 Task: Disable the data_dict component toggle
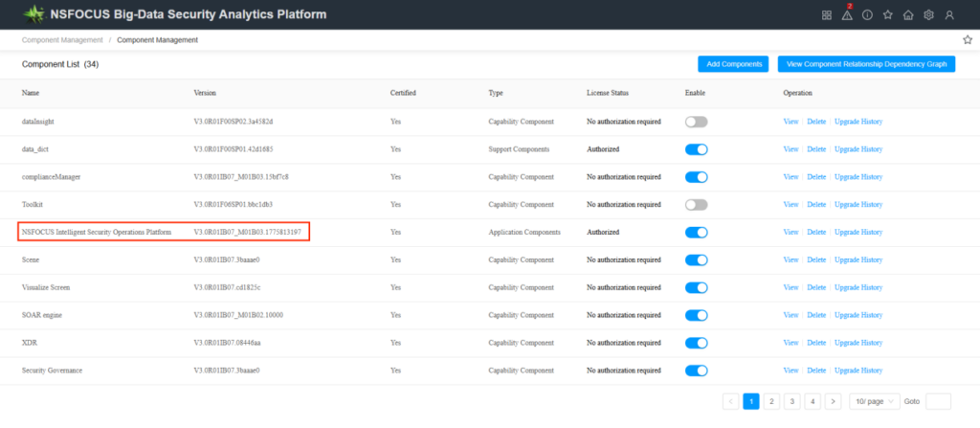[x=696, y=149]
